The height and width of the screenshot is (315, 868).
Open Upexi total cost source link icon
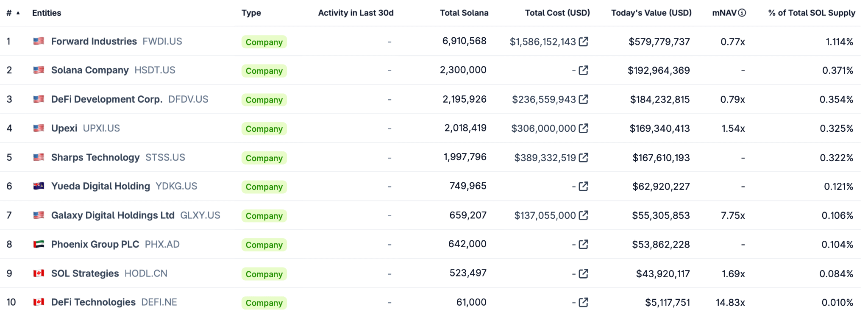pos(584,128)
